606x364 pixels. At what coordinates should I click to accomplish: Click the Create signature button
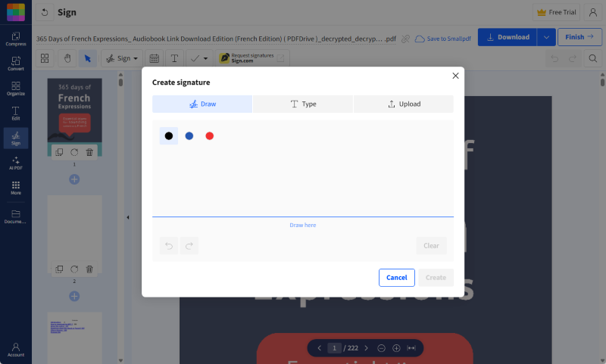pyautogui.click(x=436, y=278)
